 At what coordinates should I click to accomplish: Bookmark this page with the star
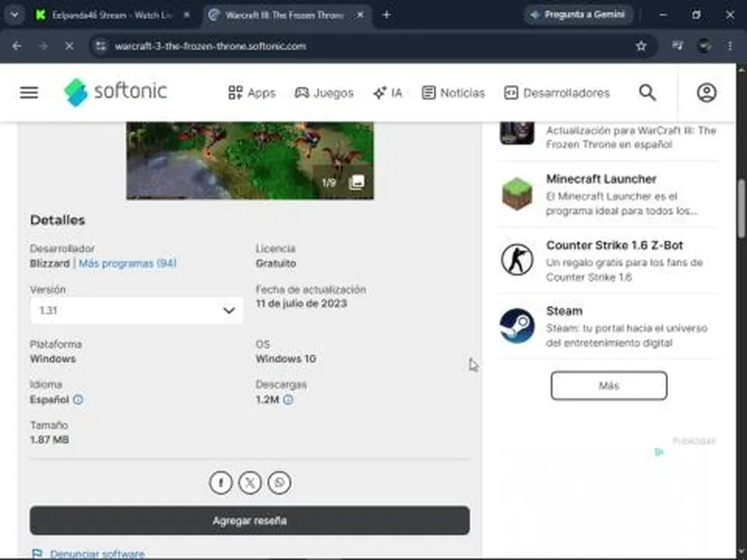[640, 46]
